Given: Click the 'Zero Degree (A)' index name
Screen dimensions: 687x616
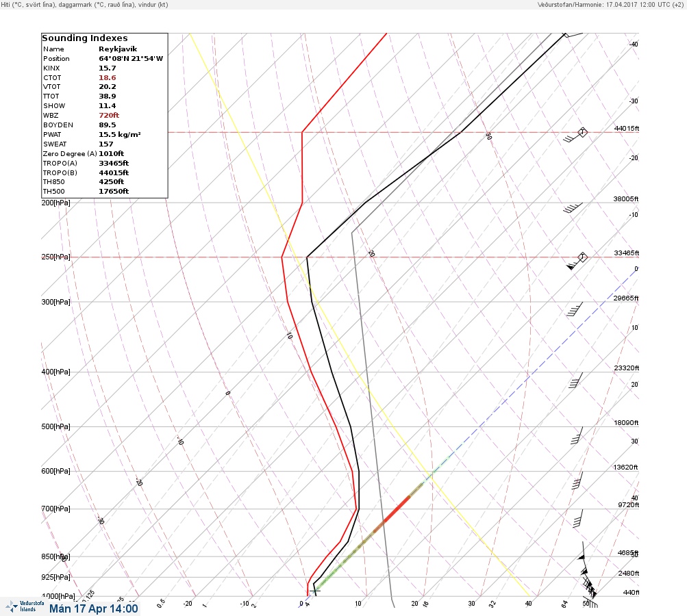Looking at the screenshot, I should (70, 154).
